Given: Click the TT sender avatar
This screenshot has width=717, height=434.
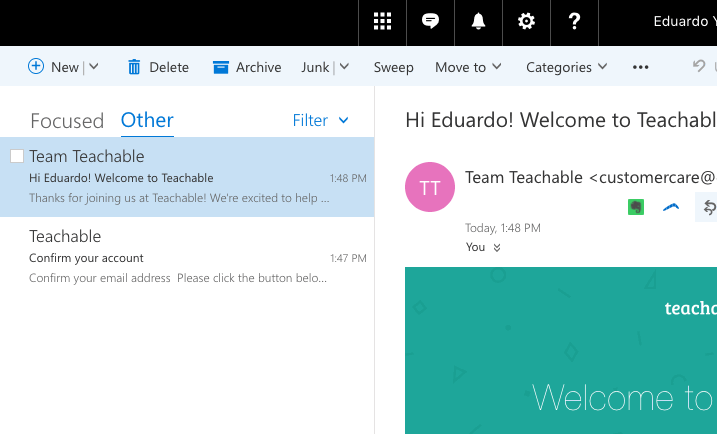Looking at the screenshot, I should tap(430, 187).
